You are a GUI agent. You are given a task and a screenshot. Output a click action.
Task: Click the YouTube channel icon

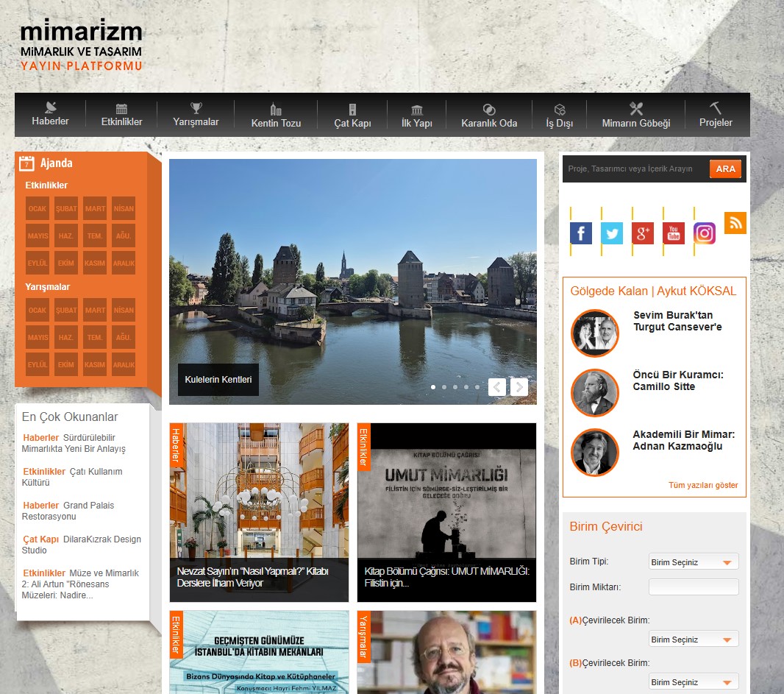(673, 233)
